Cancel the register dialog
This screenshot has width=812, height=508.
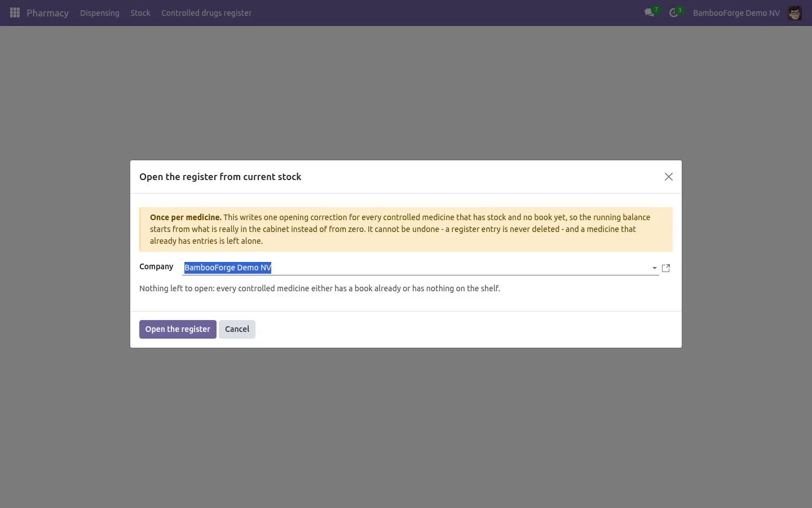pos(237,329)
